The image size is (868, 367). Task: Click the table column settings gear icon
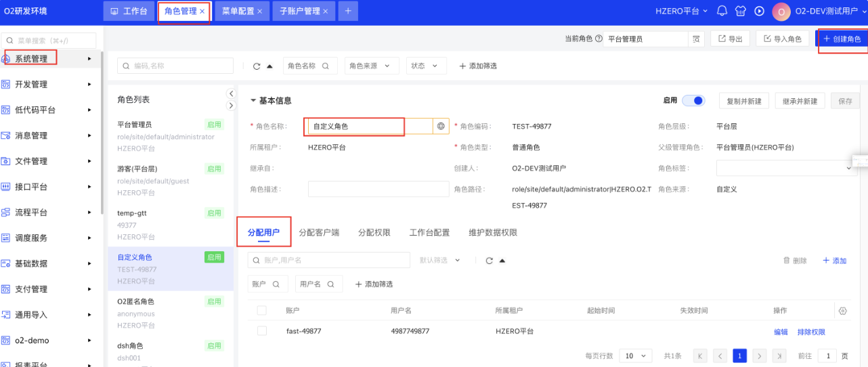[842, 311]
